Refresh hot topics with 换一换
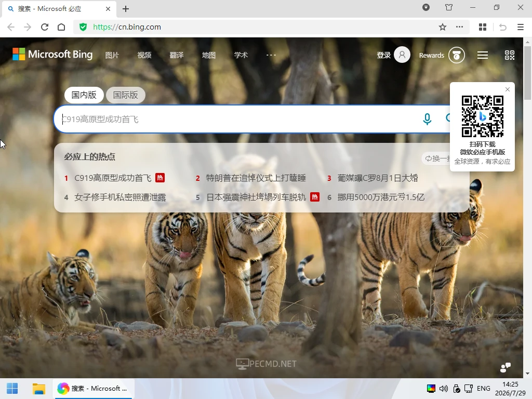 click(x=437, y=158)
